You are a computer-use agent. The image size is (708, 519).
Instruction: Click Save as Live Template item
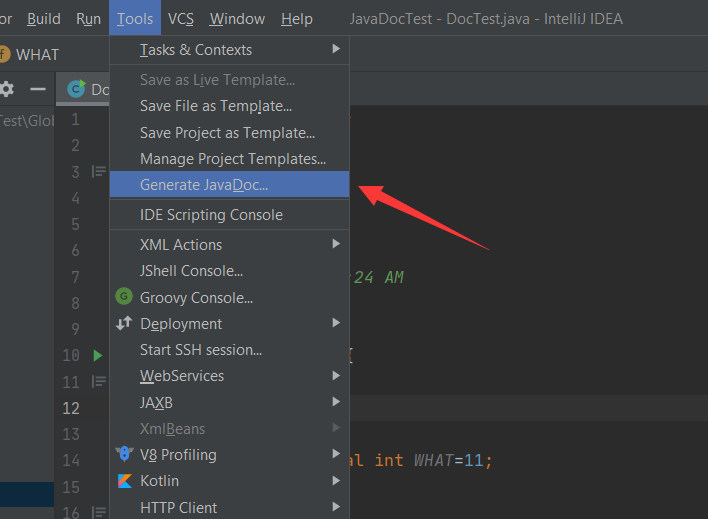pos(229,79)
